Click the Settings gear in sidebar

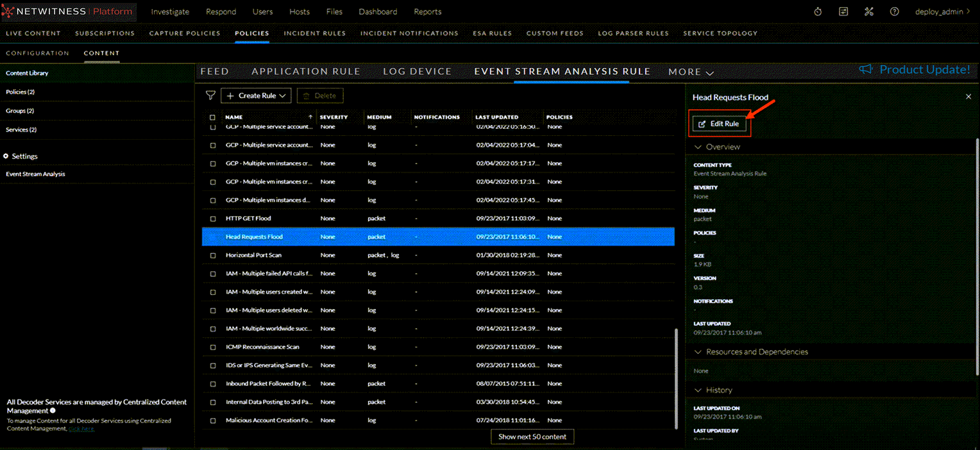[x=6, y=156]
